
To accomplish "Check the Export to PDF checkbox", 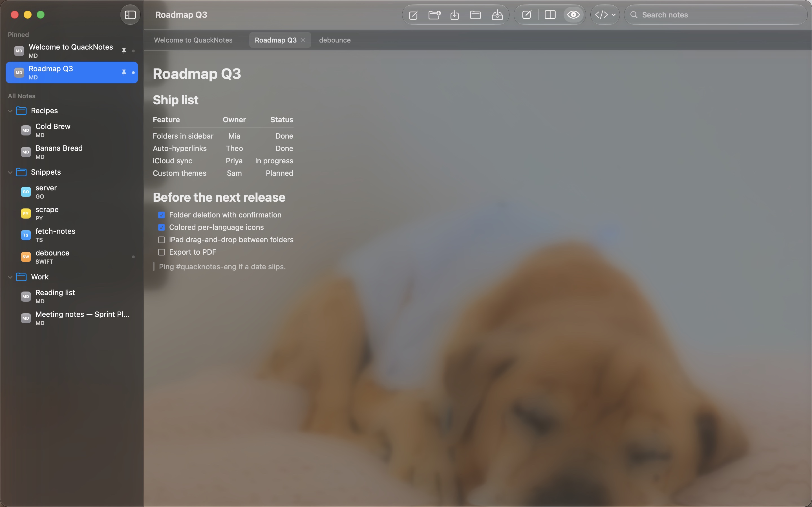I will coord(161,252).
